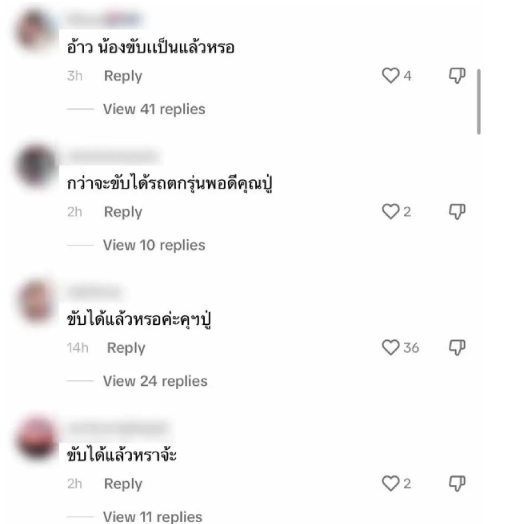Dislike the comment posted 14h ago

coord(457,348)
